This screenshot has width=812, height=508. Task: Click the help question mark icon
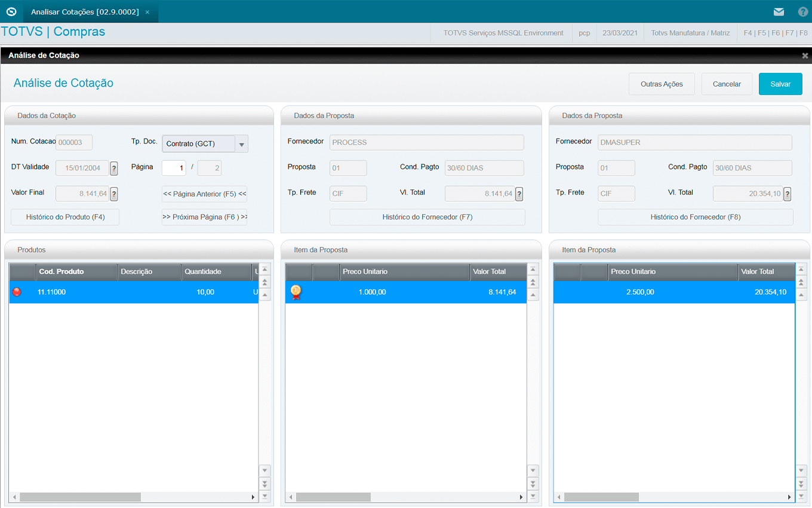[803, 11]
